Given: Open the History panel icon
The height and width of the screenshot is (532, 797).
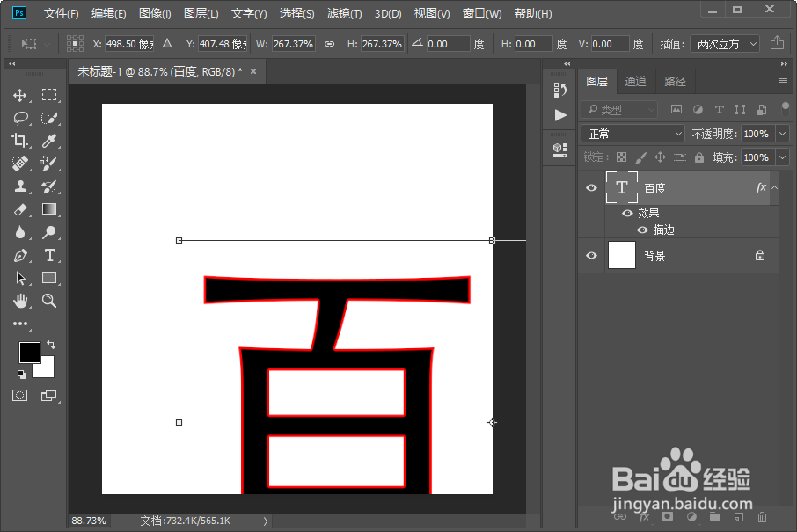Looking at the screenshot, I should click(x=559, y=90).
